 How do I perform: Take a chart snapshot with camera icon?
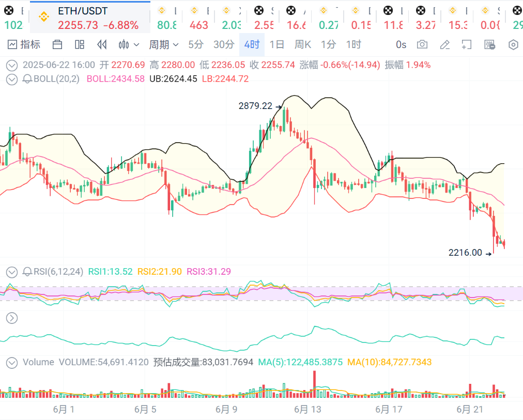tap(422, 44)
